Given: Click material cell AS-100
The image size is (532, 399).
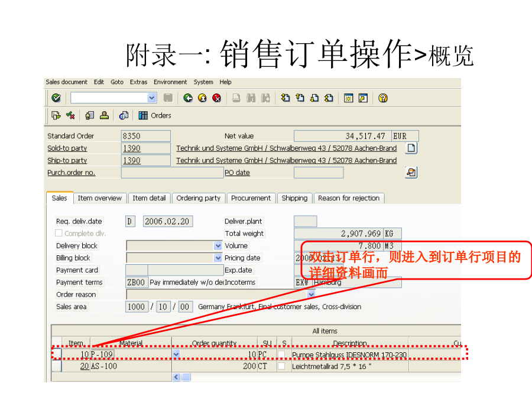Looking at the screenshot, I should [131, 366].
